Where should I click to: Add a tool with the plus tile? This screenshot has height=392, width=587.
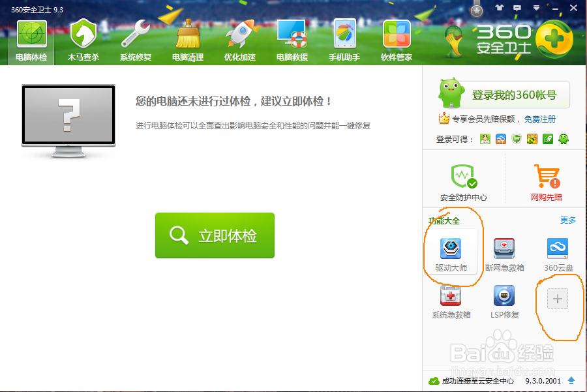558,299
